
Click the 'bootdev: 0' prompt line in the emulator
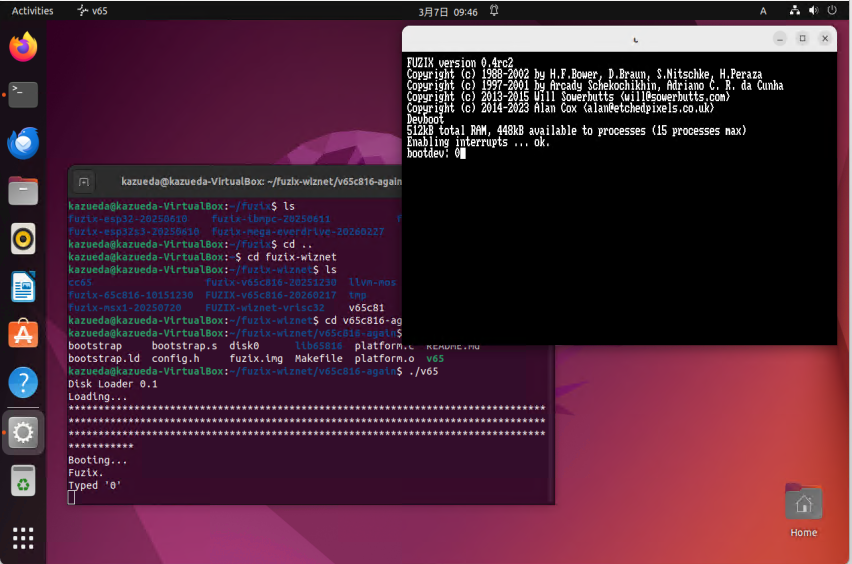tap(436, 154)
